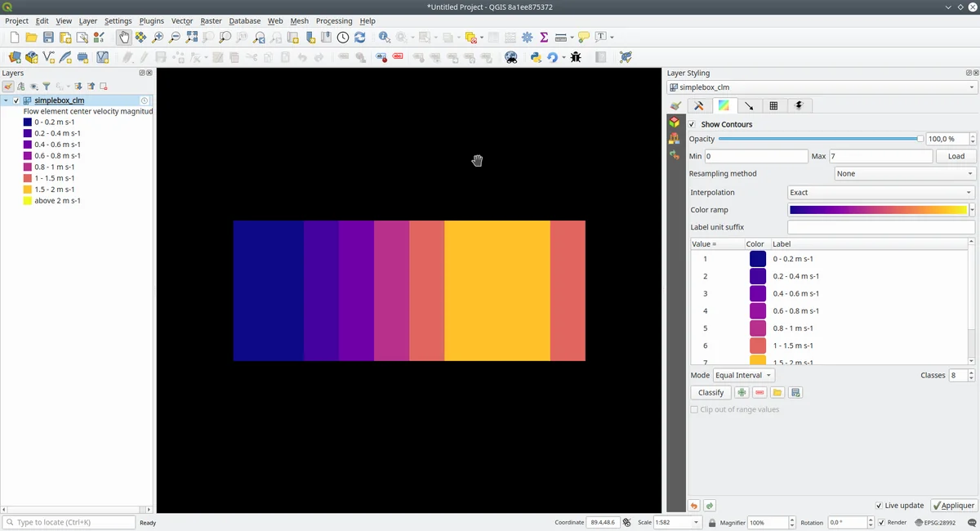Click the color swatch for 0.6 - 0.8 m s-1
980x531 pixels.
758,311
